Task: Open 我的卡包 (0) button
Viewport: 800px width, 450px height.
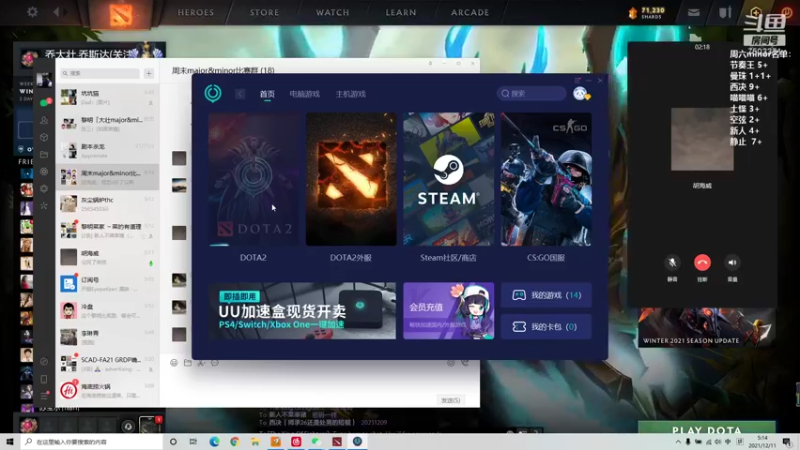Action: pos(546,327)
